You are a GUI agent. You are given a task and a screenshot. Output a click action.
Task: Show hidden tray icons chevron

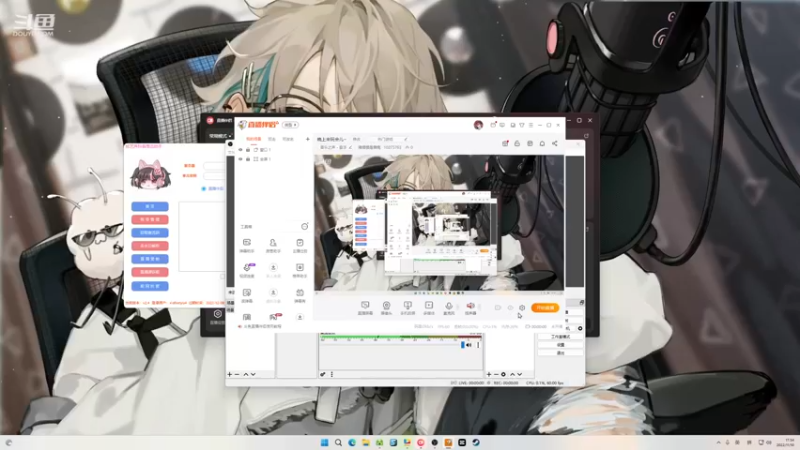click(x=719, y=442)
